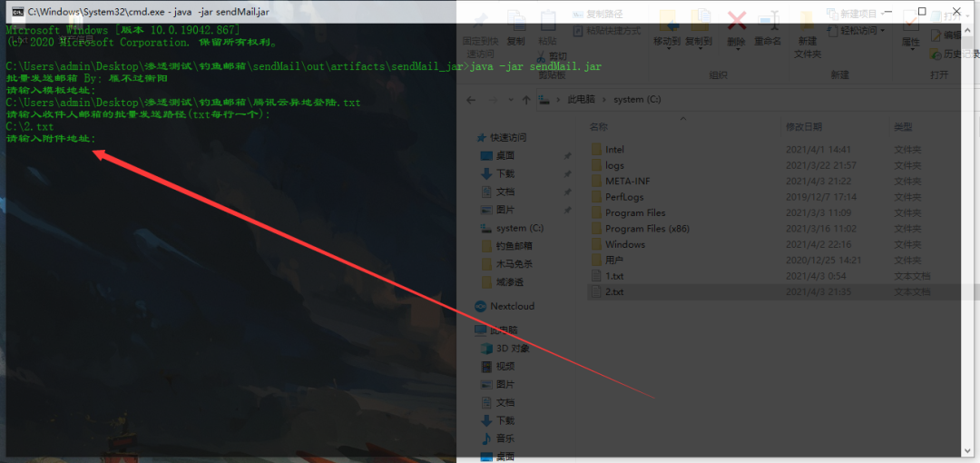Open the 钓鱼邮箱 folder in navigation pane

[x=507, y=247]
